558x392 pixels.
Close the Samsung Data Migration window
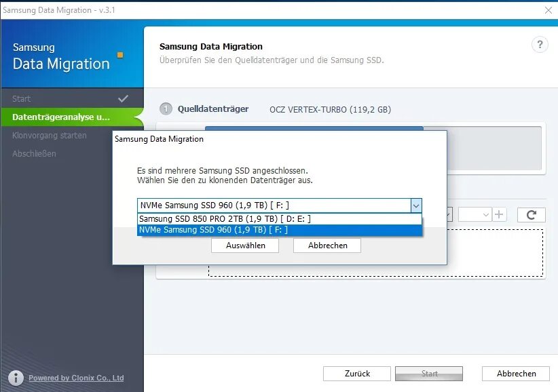(548, 10)
